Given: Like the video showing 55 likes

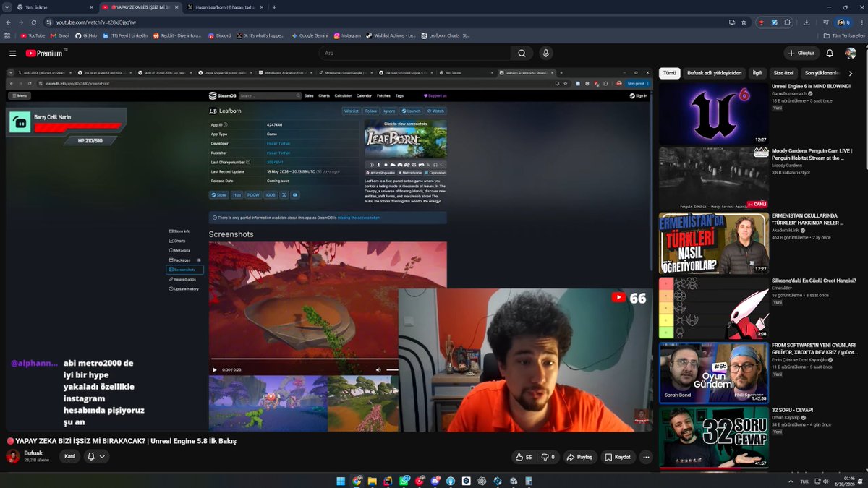Looking at the screenshot, I should [x=524, y=457].
